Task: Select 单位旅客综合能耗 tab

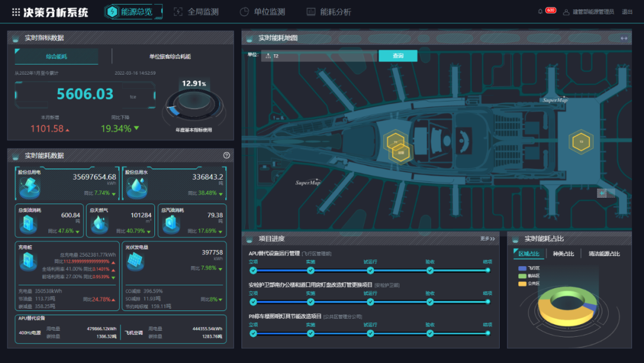Action: pyautogui.click(x=170, y=57)
